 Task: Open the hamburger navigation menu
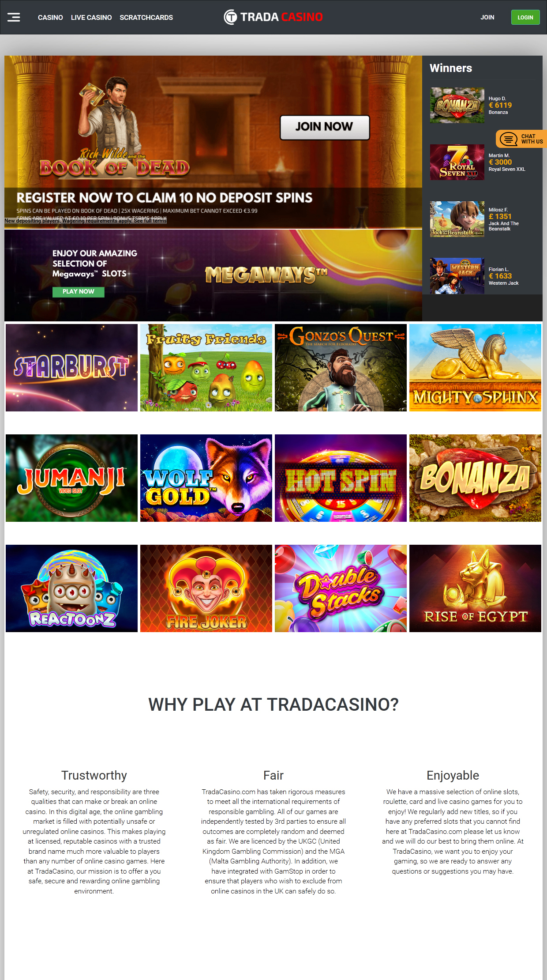tap(14, 17)
